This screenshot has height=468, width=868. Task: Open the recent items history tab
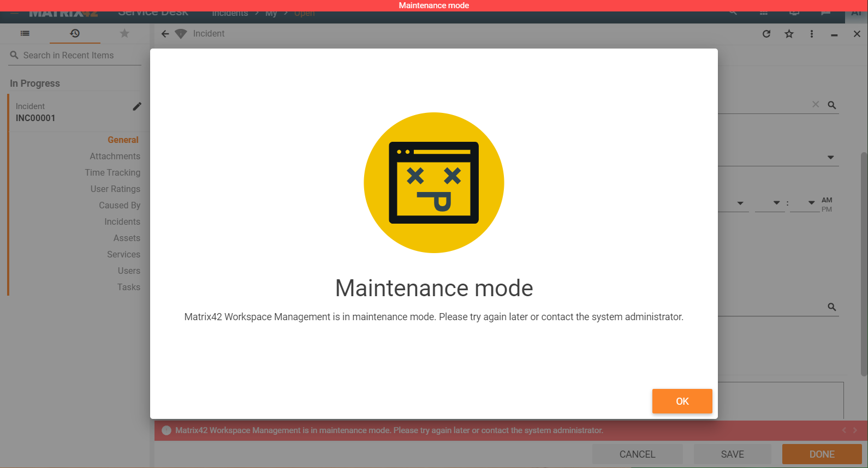pyautogui.click(x=75, y=33)
